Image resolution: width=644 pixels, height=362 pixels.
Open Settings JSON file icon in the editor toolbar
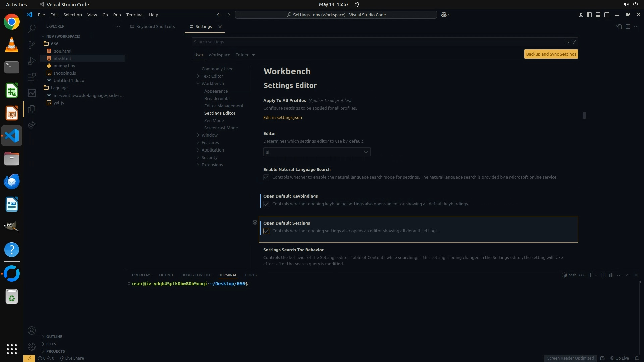tap(619, 27)
